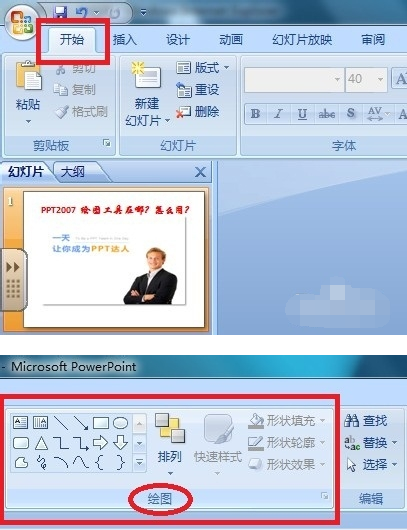Delete slide with 删除

tap(198, 112)
